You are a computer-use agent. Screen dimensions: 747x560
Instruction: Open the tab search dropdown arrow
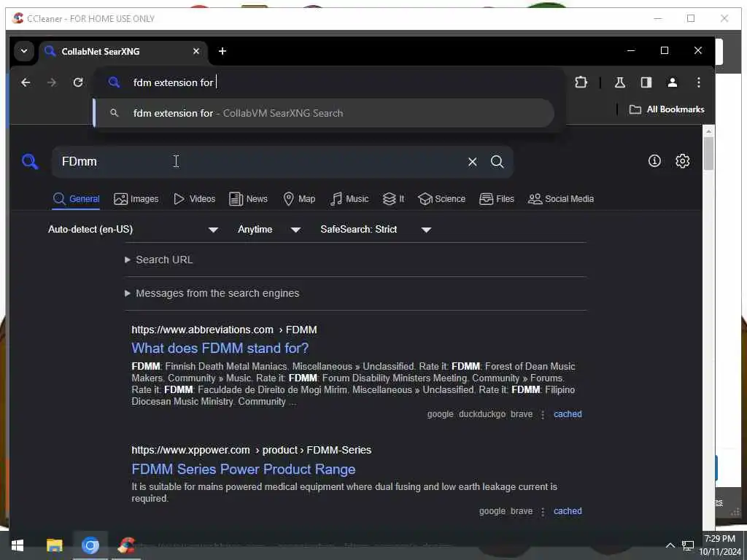tap(24, 51)
